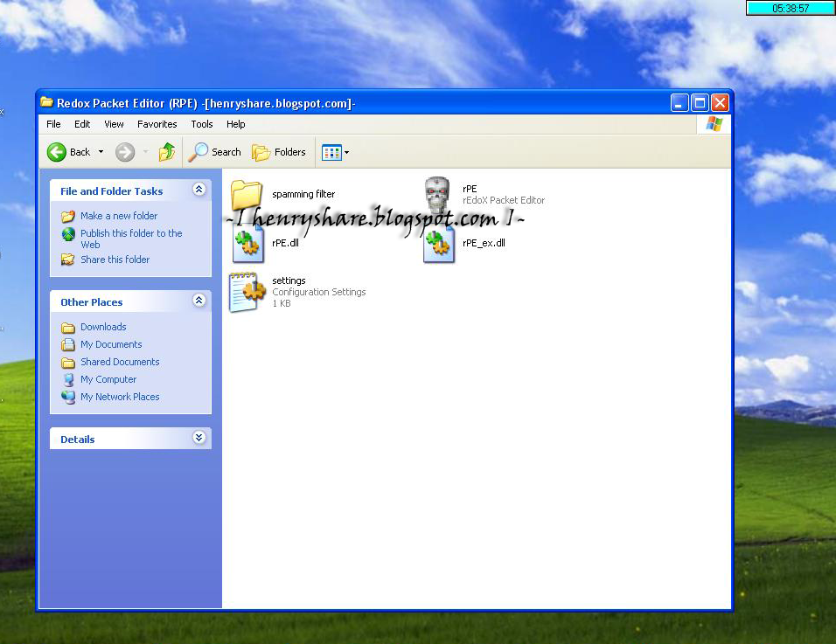Open the Edit menu
This screenshot has width=836, height=644.
[82, 124]
